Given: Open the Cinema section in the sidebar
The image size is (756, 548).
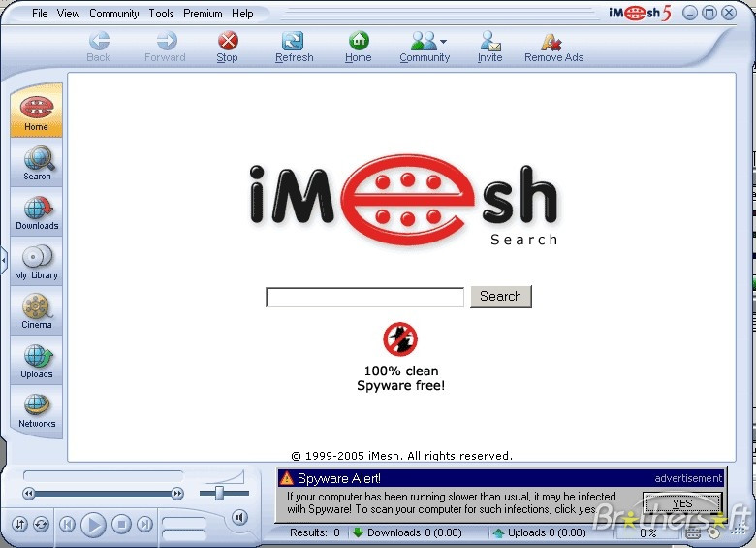Looking at the screenshot, I should (x=37, y=311).
